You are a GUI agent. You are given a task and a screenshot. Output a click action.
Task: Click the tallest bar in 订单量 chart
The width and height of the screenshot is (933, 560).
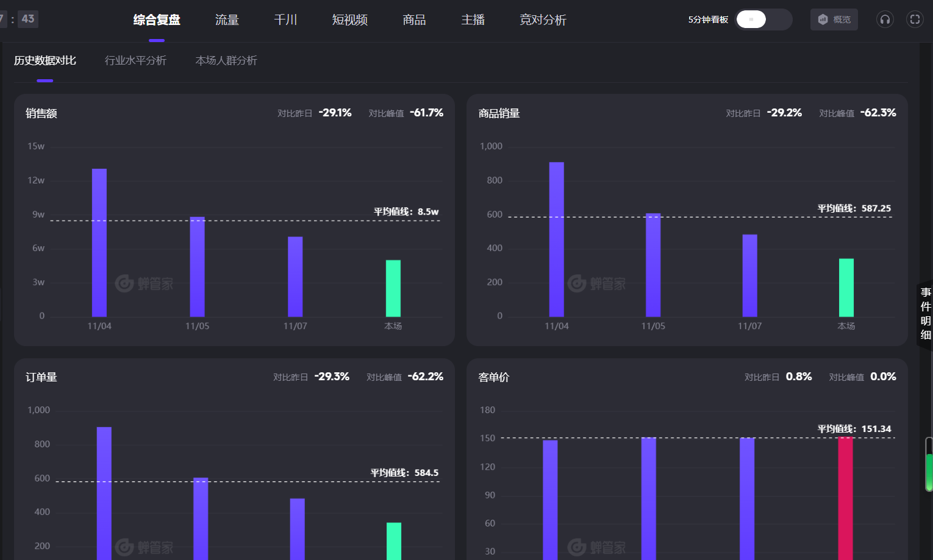tap(104, 493)
